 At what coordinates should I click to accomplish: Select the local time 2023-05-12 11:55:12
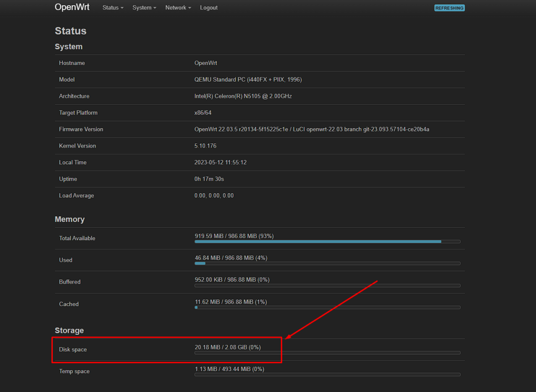220,162
